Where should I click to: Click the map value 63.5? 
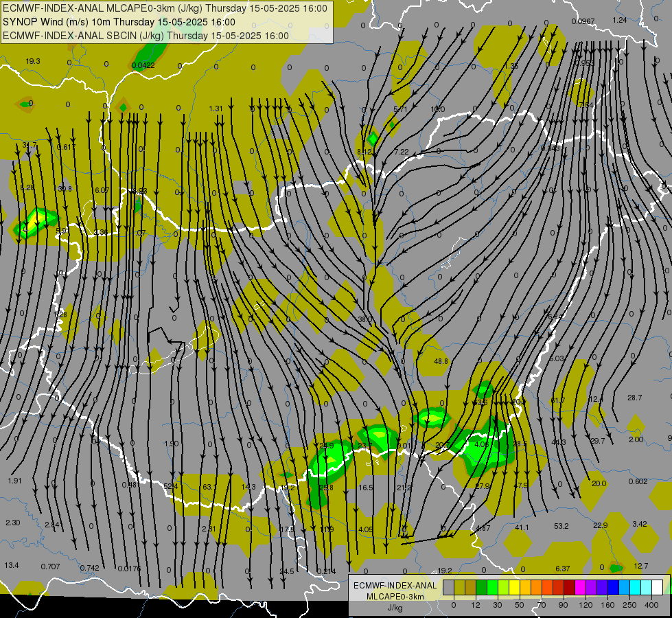[480, 402]
